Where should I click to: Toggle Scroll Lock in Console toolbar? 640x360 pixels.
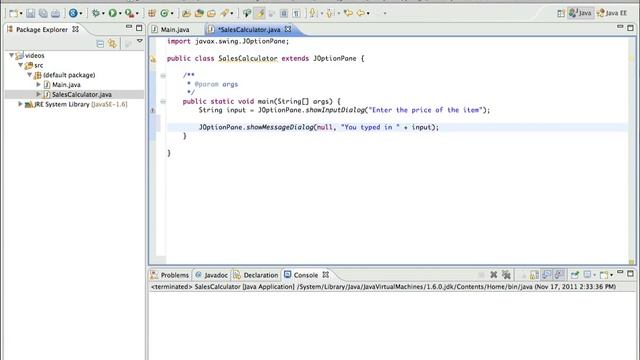[534, 275]
